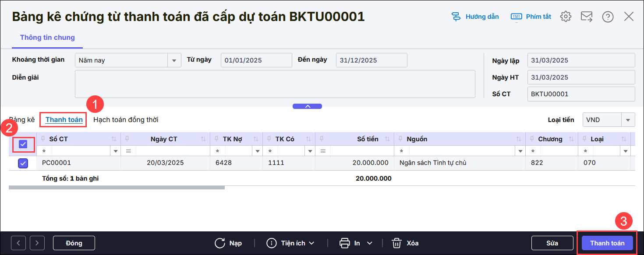The width and height of the screenshot is (644, 255).
Task: Click the In printer icon
Action: (344, 243)
